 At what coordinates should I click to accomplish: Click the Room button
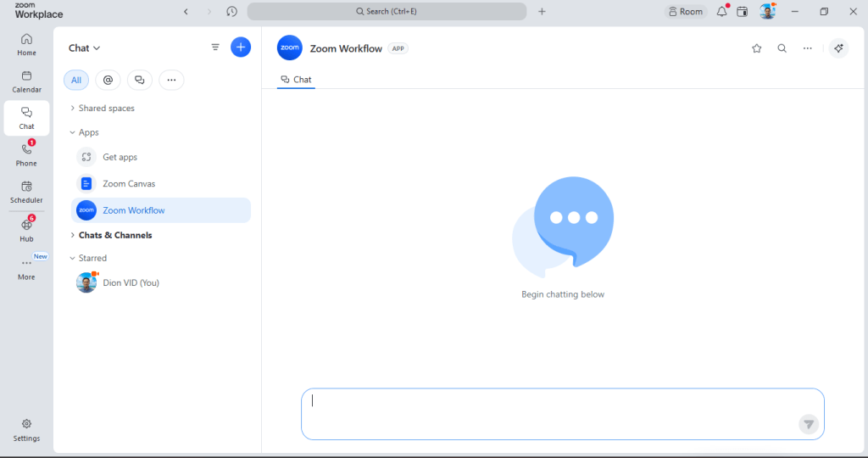point(686,12)
